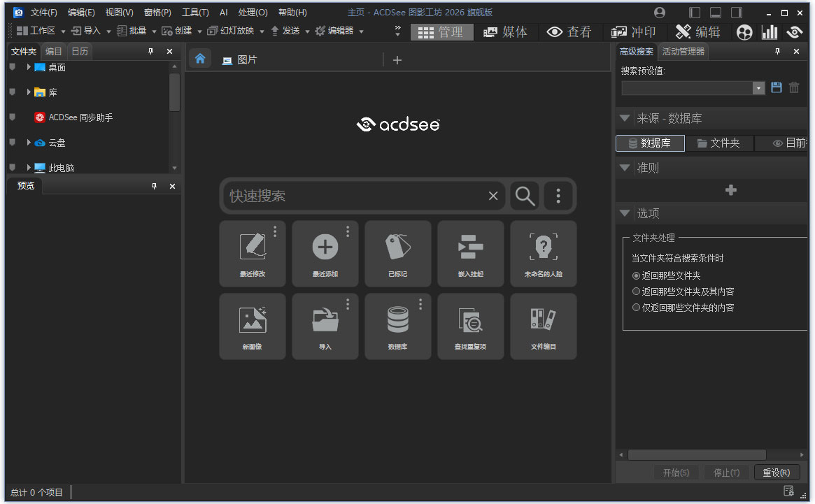Launch the 数据库 dashboard tile
The height and width of the screenshot is (504, 815).
[398, 326]
